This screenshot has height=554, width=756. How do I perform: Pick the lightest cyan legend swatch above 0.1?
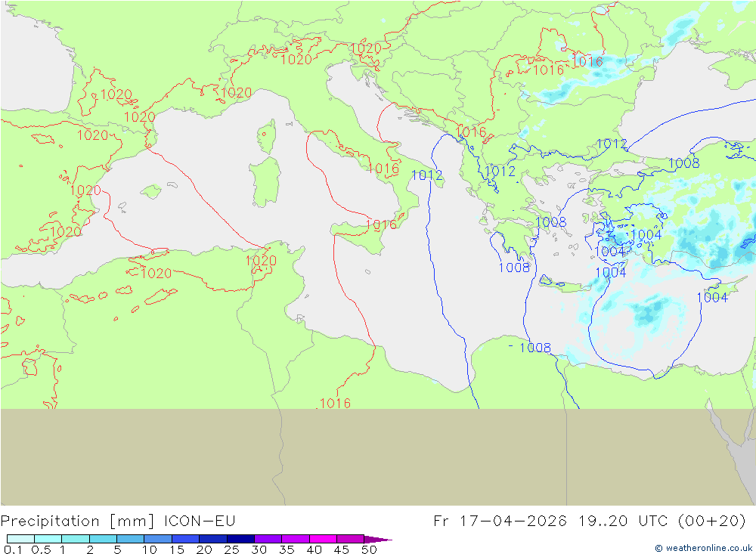20,539
